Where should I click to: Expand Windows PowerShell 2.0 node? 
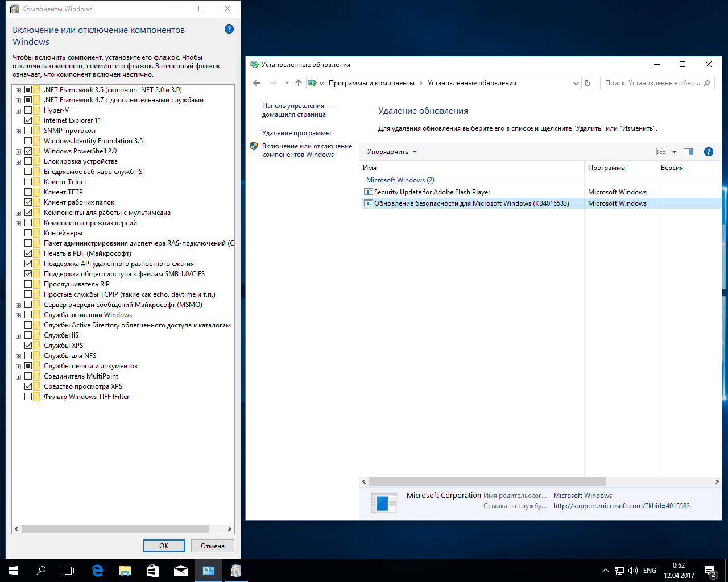[19, 152]
